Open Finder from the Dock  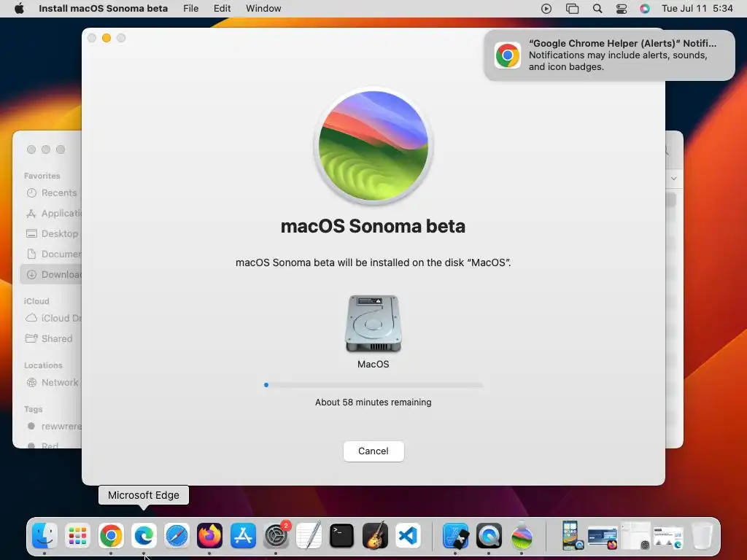tap(44, 536)
